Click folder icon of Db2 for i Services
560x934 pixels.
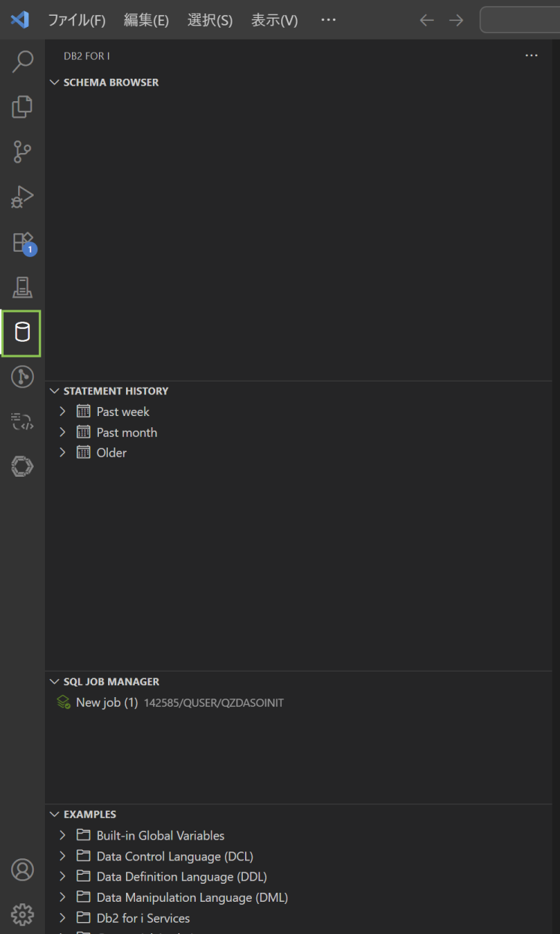83,918
